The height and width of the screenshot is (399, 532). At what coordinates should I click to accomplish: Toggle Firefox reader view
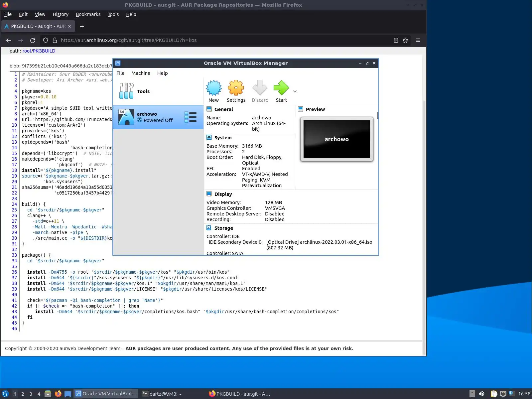tap(396, 40)
